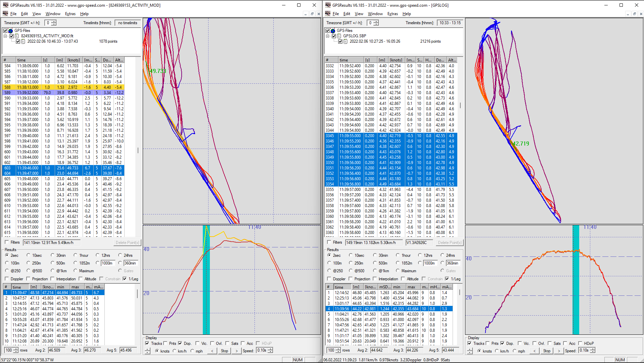
Task: Adjust playback Speed spinner in right window
Action: [x=593, y=350]
